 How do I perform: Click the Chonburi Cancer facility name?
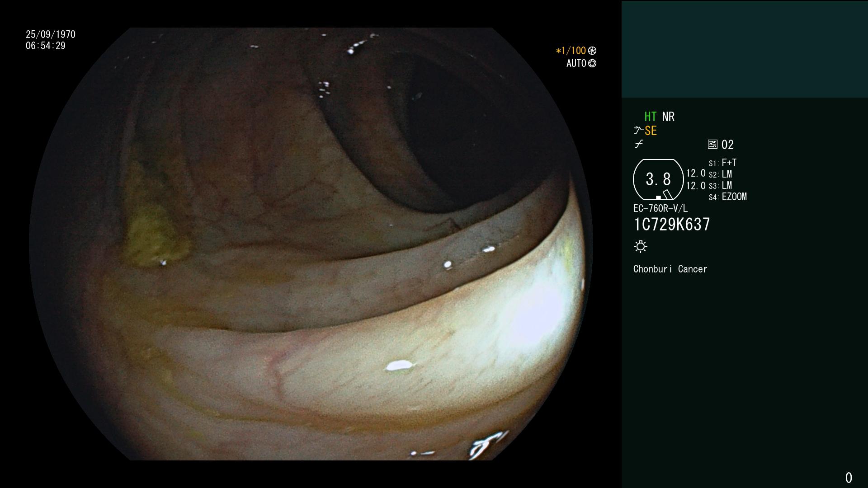coord(670,269)
